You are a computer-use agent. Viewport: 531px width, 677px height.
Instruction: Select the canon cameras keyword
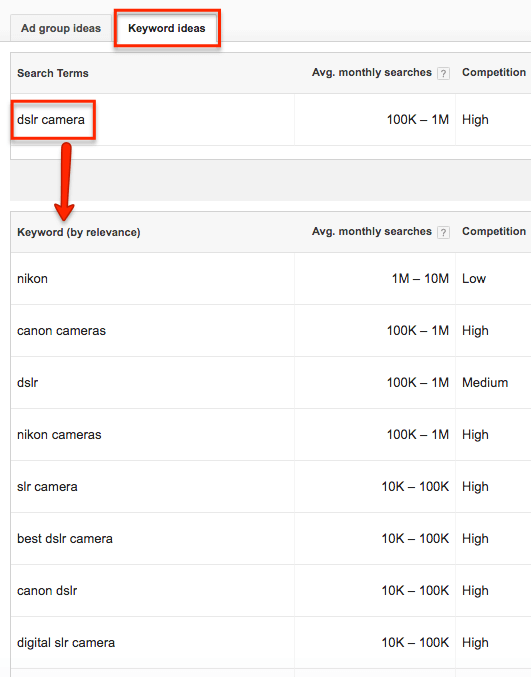coord(61,331)
